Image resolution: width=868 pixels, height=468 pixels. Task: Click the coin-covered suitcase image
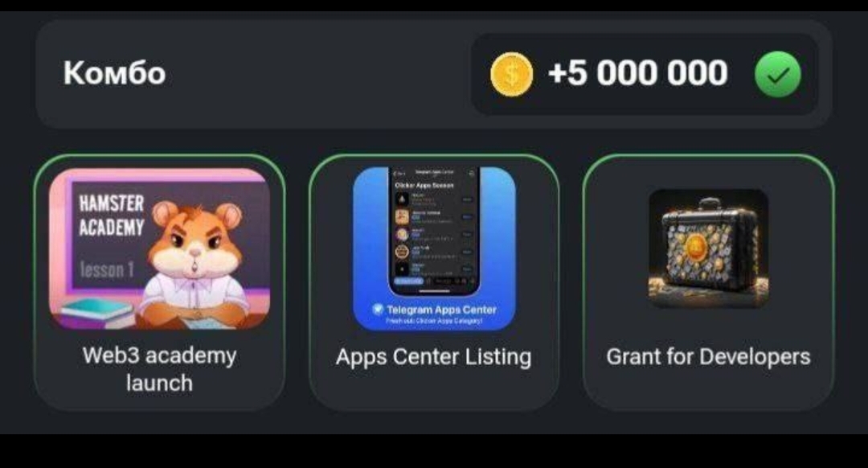709,248
